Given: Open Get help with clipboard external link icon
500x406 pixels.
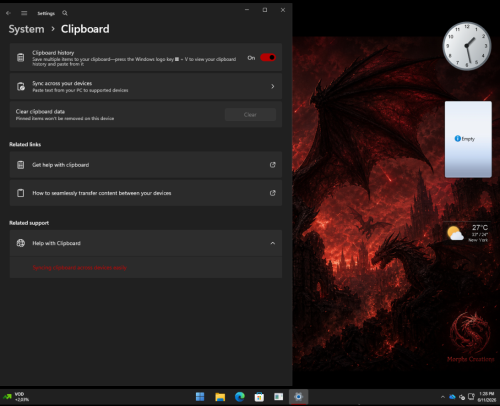Looking at the screenshot, I should (273, 165).
